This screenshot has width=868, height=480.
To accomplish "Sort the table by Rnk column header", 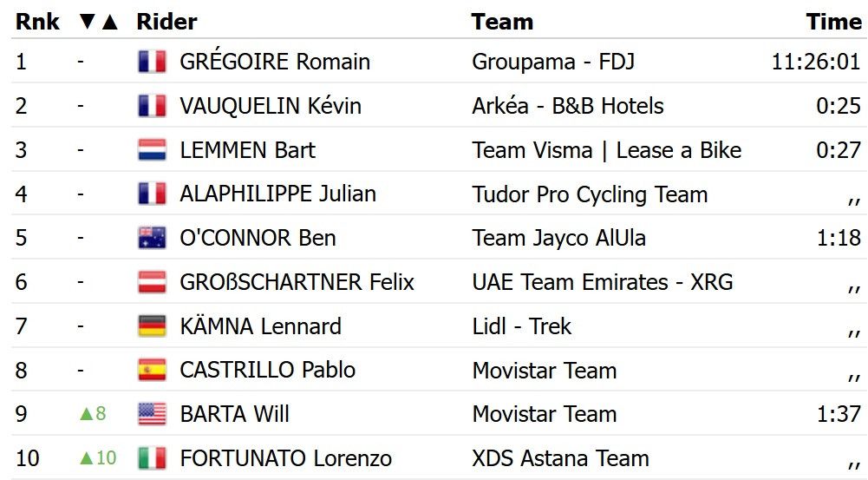I will tap(37, 22).
